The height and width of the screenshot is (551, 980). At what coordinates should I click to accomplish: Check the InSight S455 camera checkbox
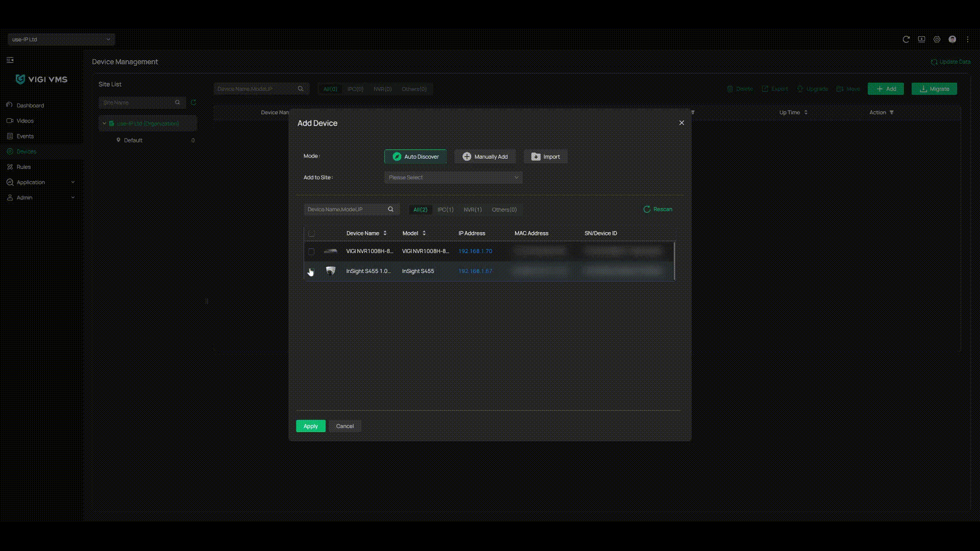click(x=311, y=271)
